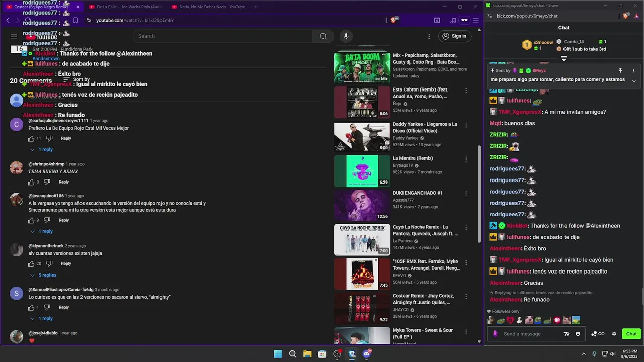The height and width of the screenshot is (362, 644).
Task: Open the pinned message three-dot options
Action: click(x=633, y=71)
